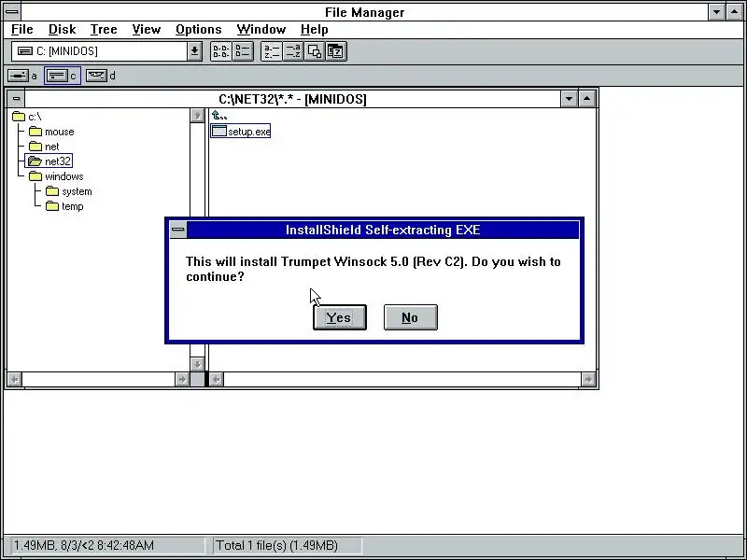Select the net folder in tree
747x560 pixels.
[x=44, y=147]
